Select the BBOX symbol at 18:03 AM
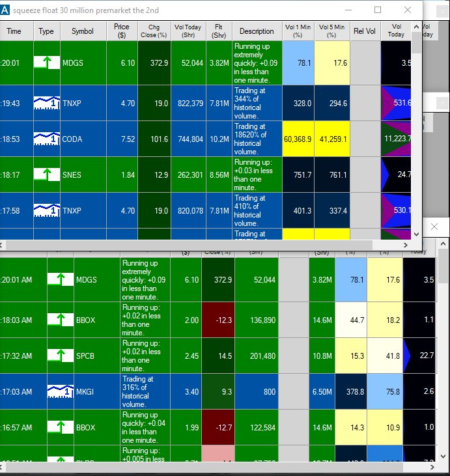This screenshot has height=476, width=450. (x=85, y=320)
